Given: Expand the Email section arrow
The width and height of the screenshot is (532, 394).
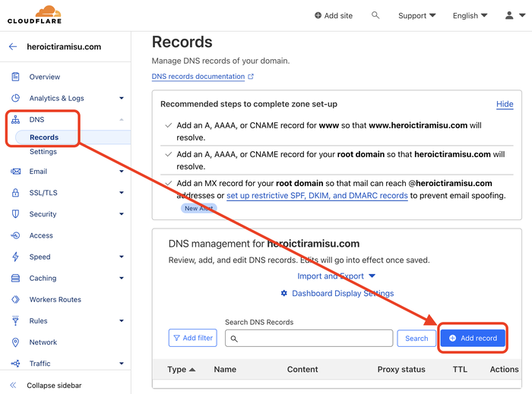Looking at the screenshot, I should coord(122,172).
